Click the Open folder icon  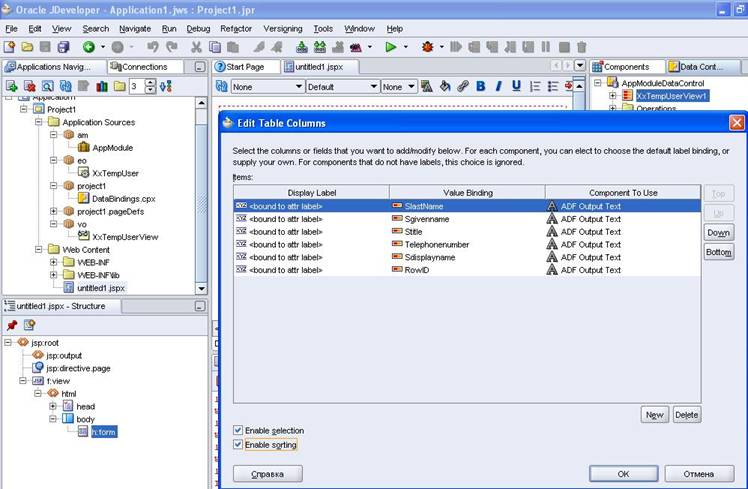27,47
